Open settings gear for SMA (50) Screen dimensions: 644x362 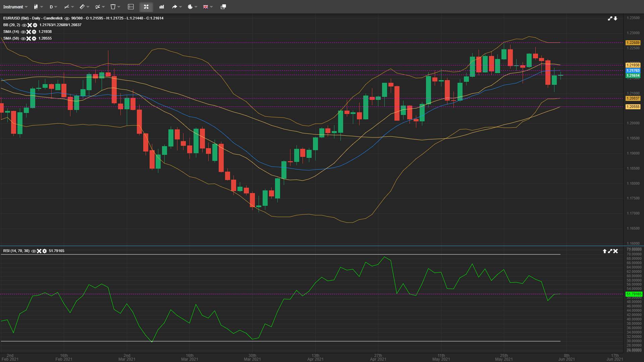[x=34, y=39]
